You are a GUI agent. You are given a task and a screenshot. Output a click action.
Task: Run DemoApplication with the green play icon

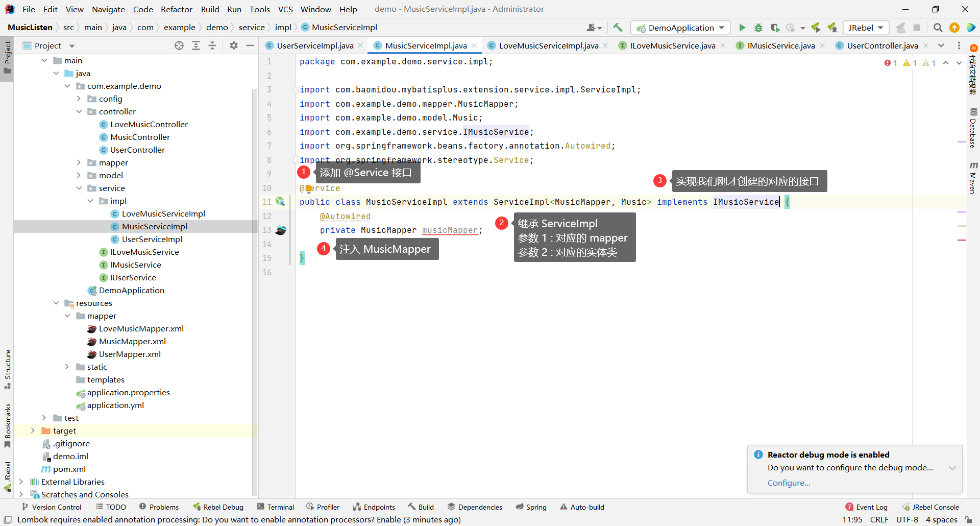tap(742, 28)
